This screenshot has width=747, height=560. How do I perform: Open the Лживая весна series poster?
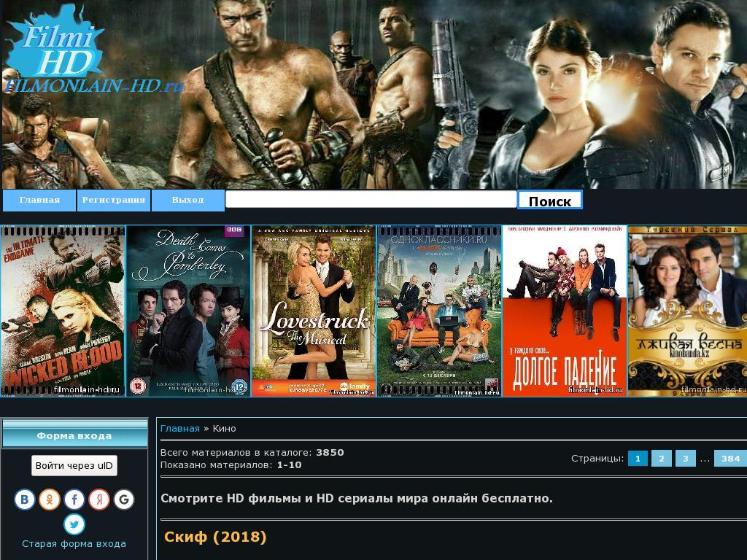[x=687, y=311]
